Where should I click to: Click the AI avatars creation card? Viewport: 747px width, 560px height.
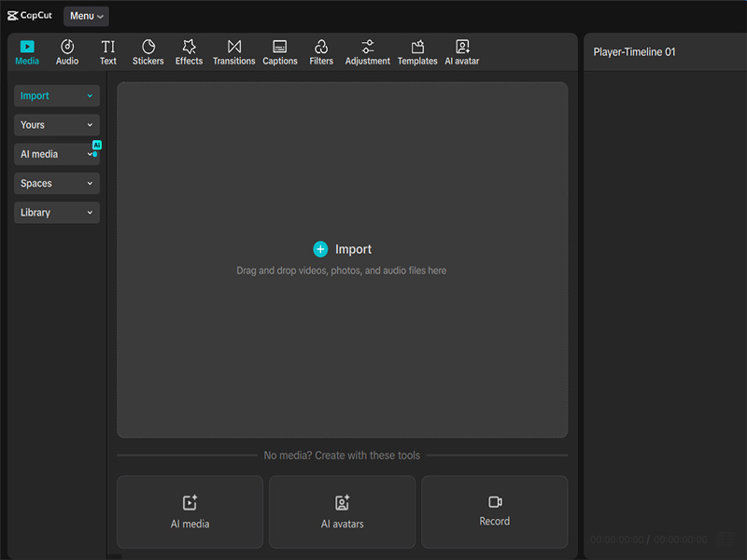pyautogui.click(x=342, y=511)
